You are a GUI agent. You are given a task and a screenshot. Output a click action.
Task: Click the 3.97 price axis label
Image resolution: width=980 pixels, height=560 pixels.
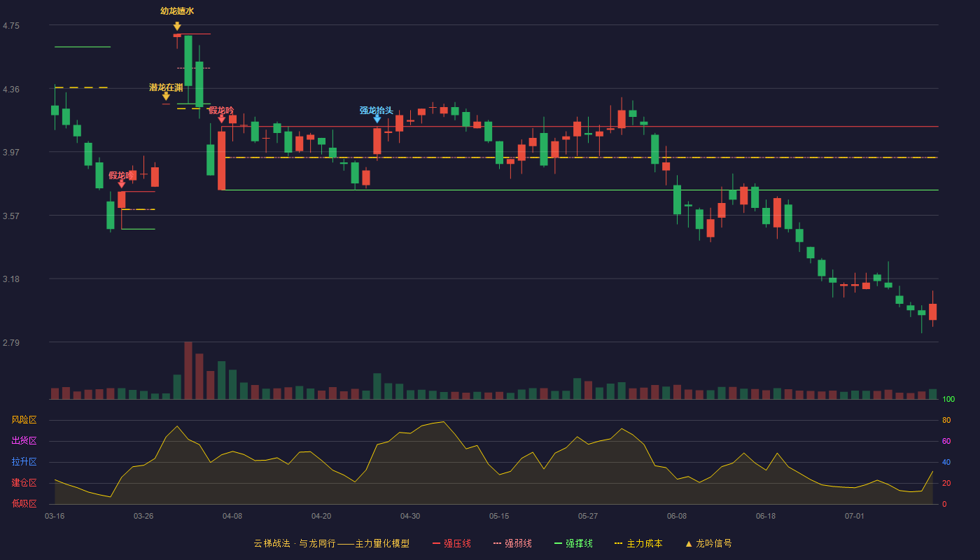[11, 153]
